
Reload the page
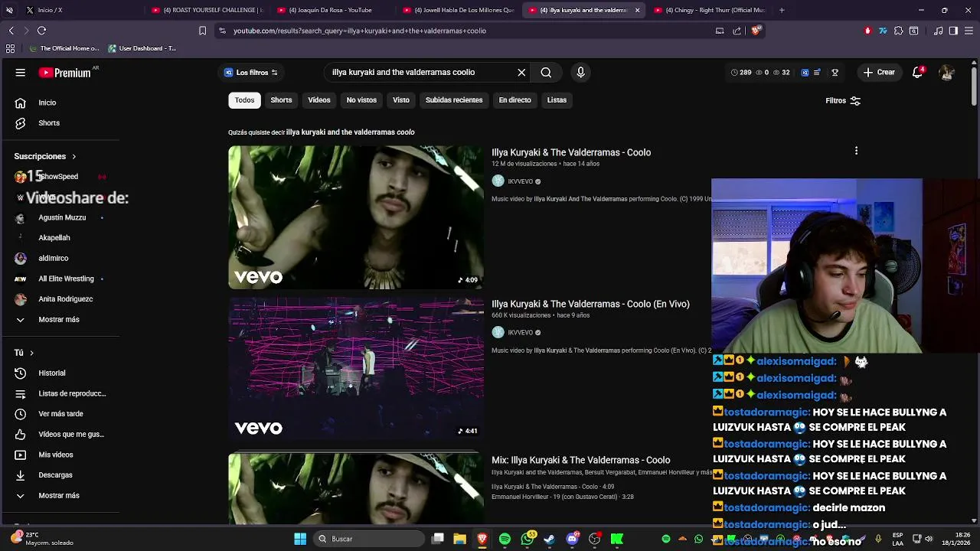tap(41, 31)
